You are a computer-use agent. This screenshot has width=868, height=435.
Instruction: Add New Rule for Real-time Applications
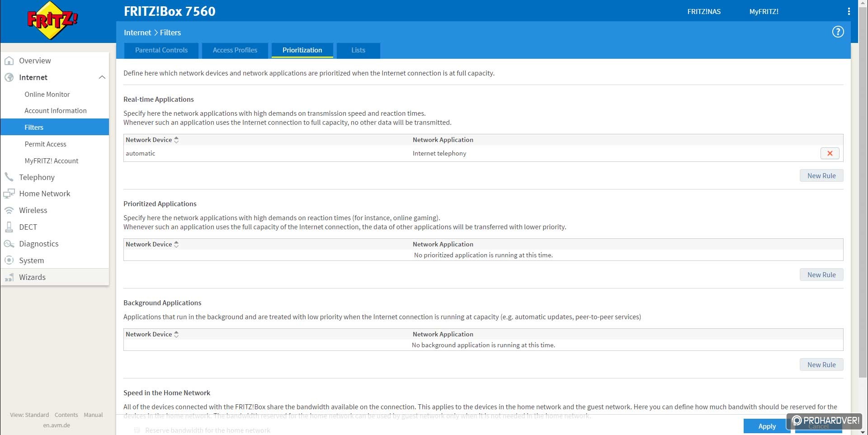(x=821, y=175)
